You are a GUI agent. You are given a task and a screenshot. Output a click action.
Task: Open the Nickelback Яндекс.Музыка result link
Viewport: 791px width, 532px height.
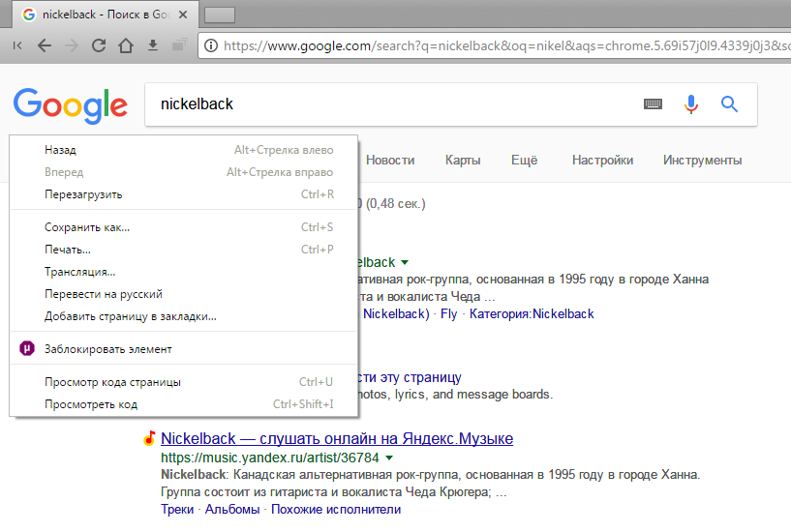click(337, 438)
